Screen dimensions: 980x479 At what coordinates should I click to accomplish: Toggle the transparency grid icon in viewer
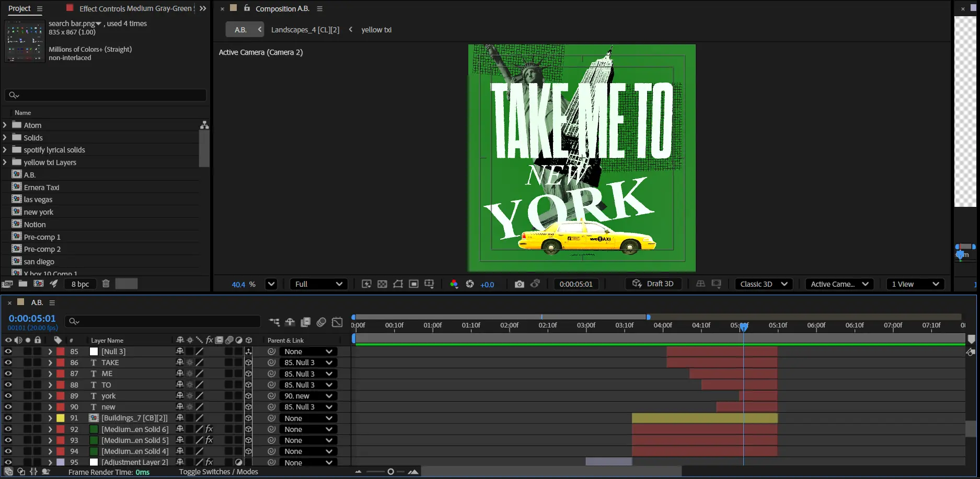(x=383, y=284)
